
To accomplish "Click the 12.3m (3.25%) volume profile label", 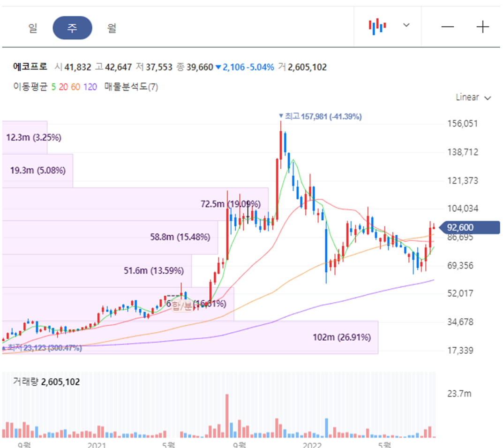I will pyautogui.click(x=34, y=138).
